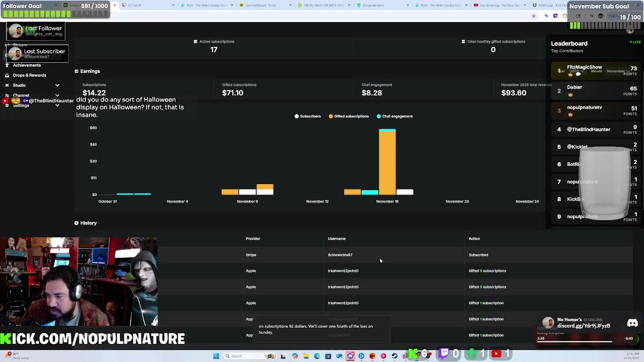Open the Windows Start menu
The width and height of the screenshot is (644, 362).
[x=216, y=356]
